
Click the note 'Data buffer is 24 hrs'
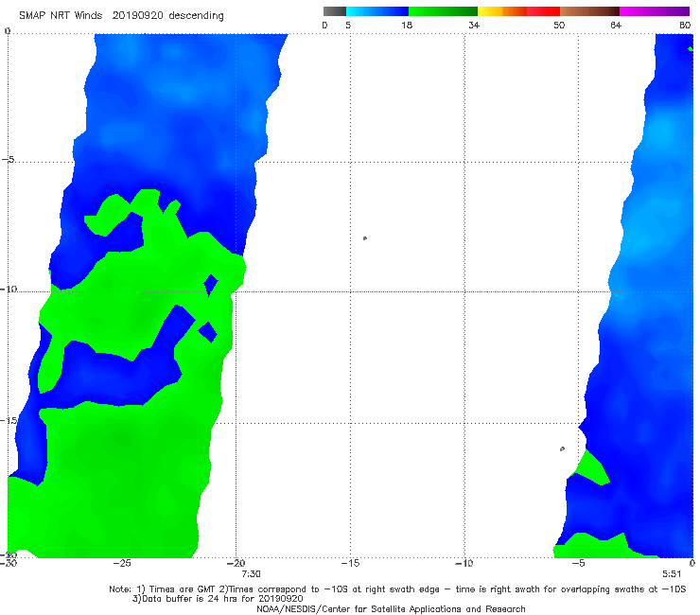[x=191, y=599]
